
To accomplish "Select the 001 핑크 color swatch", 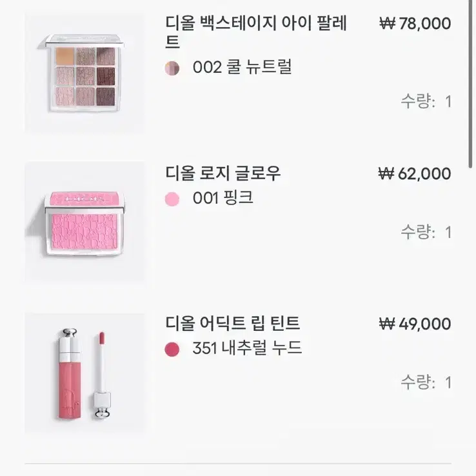I will [x=172, y=199].
